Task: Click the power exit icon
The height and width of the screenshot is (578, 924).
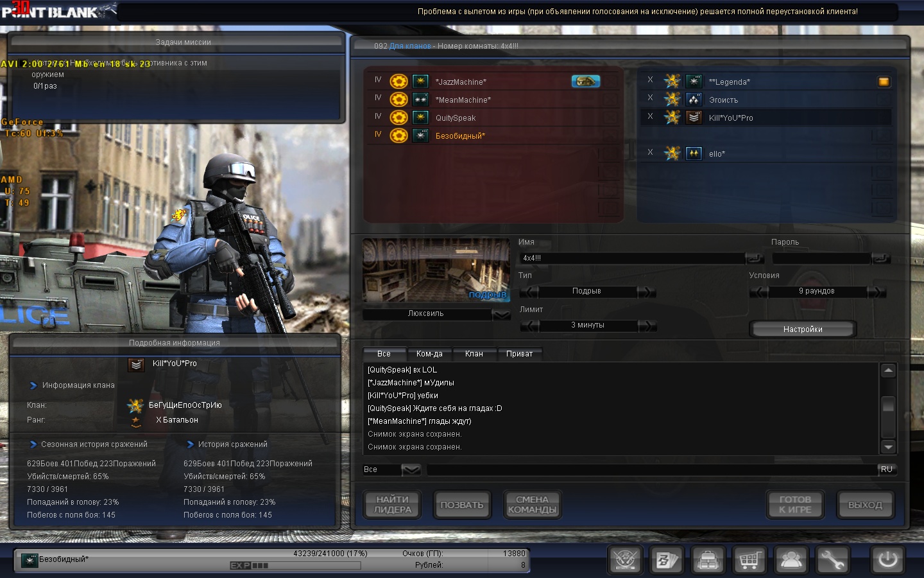Action: tap(888, 559)
